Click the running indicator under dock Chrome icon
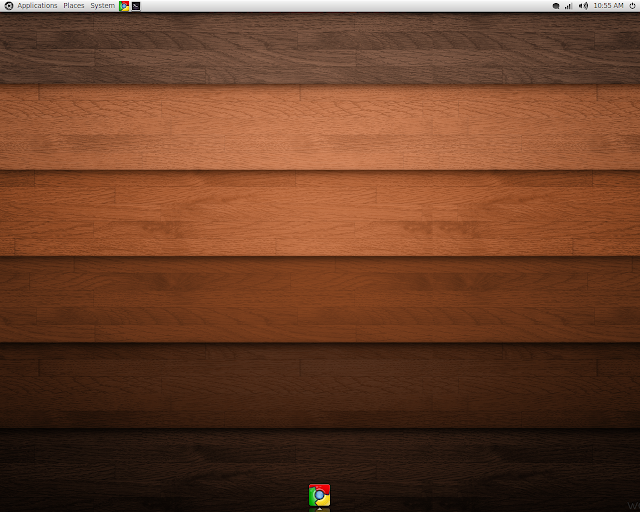The height and width of the screenshot is (512, 640). click(319, 509)
